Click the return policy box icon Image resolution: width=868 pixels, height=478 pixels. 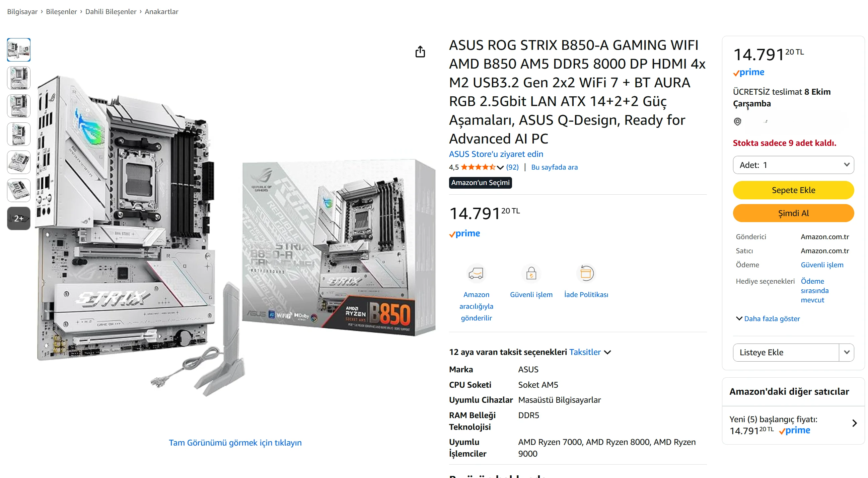[x=586, y=273]
